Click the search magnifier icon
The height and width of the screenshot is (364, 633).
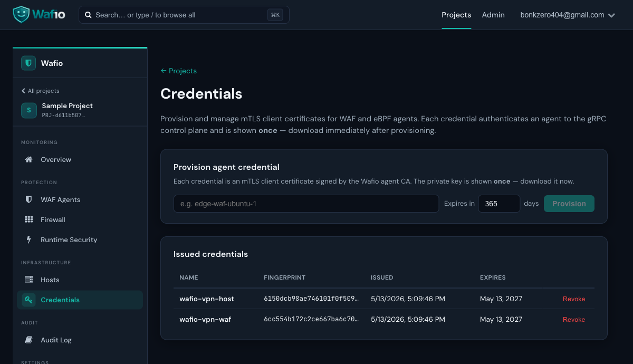pos(88,15)
